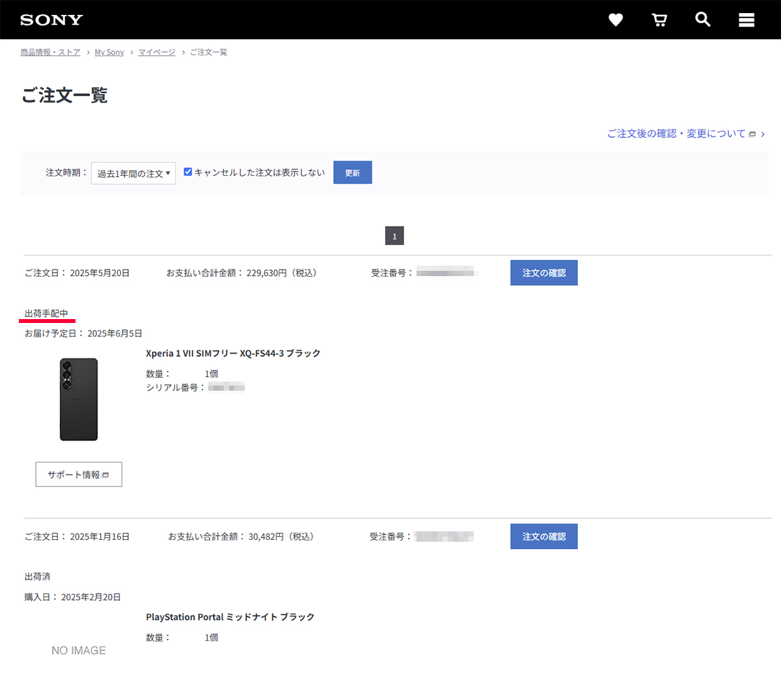Go to 商品情報・ストア breadcrumb

pyautogui.click(x=50, y=52)
